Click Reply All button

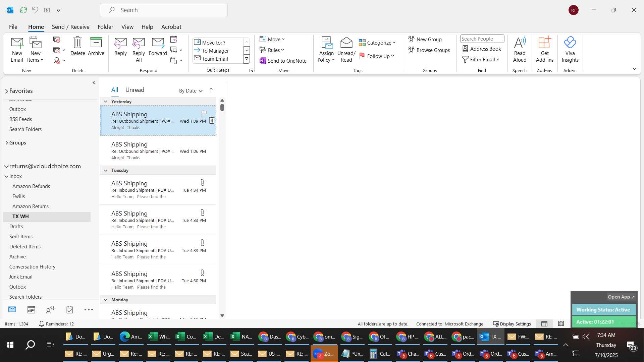click(139, 50)
